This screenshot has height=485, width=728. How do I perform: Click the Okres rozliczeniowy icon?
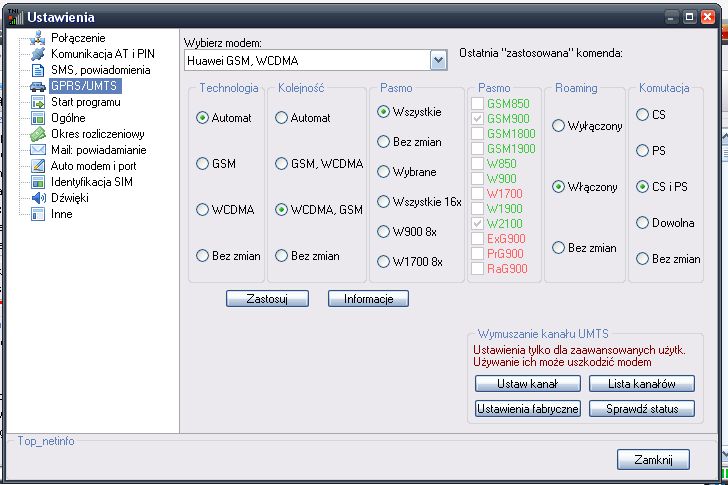[38, 134]
